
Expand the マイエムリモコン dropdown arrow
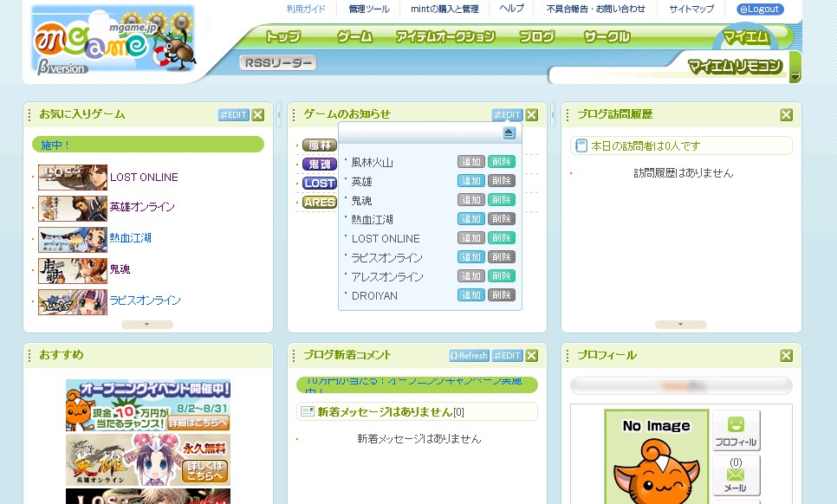pyautogui.click(x=795, y=77)
